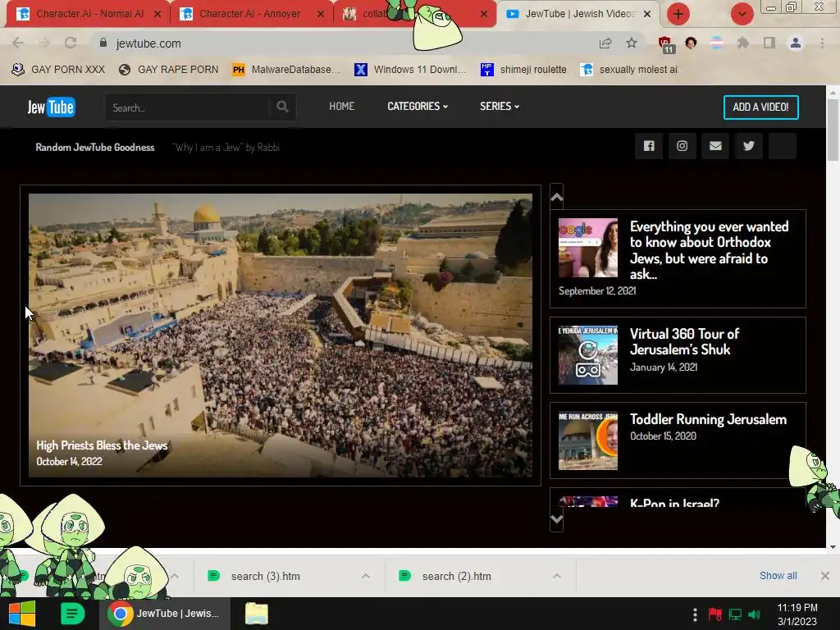Open the extensions puzzle icon
Viewport: 840px width, 630px height.
[742, 43]
